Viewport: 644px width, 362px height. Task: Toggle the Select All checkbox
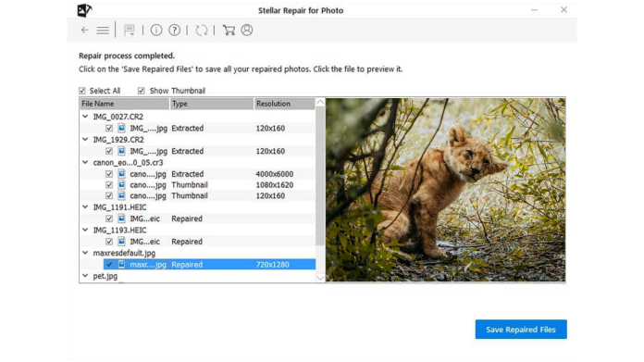pos(82,91)
